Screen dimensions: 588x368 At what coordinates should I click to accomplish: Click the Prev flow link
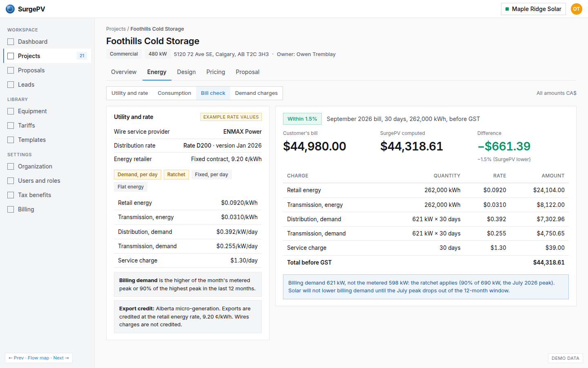click(x=16, y=358)
